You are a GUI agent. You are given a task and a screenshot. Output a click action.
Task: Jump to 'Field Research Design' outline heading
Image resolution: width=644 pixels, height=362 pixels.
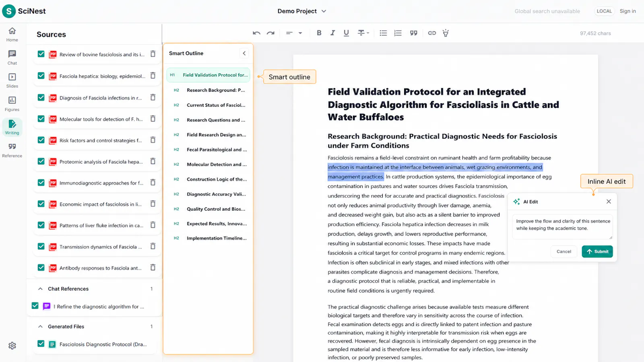click(x=210, y=135)
